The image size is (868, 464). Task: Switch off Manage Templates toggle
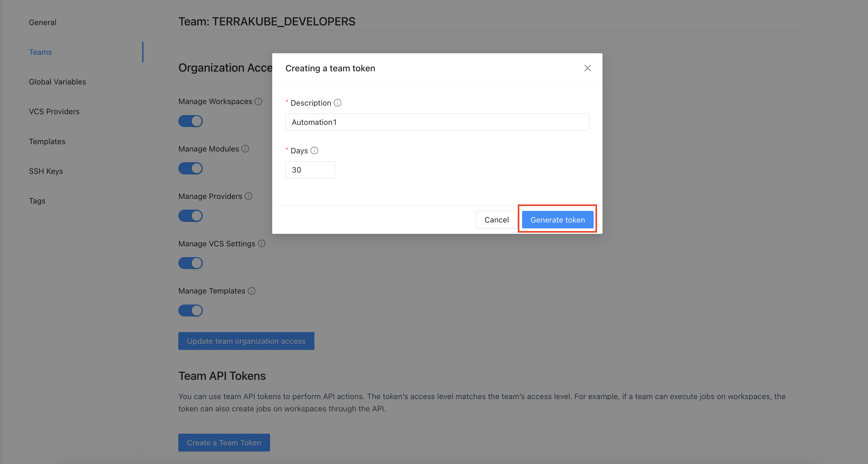pyautogui.click(x=190, y=311)
